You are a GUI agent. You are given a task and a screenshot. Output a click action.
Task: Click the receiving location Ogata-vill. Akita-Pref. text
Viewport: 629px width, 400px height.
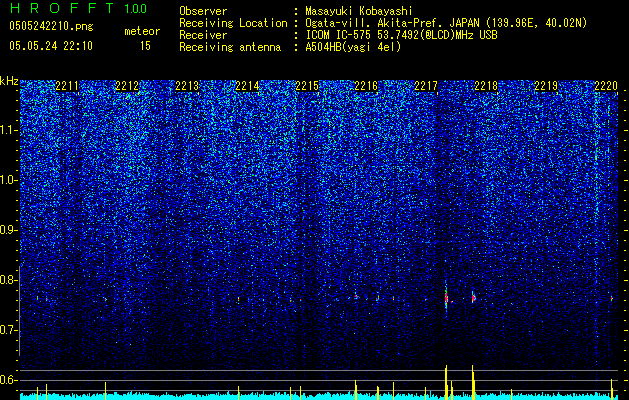[x=394, y=23]
